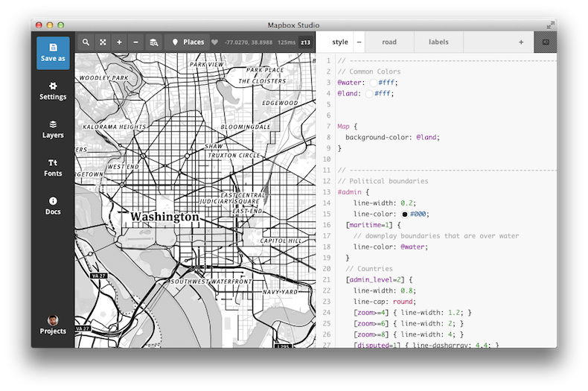The image size is (588, 391).
Task: Click the heart bookmark icon
Action: coord(214,42)
